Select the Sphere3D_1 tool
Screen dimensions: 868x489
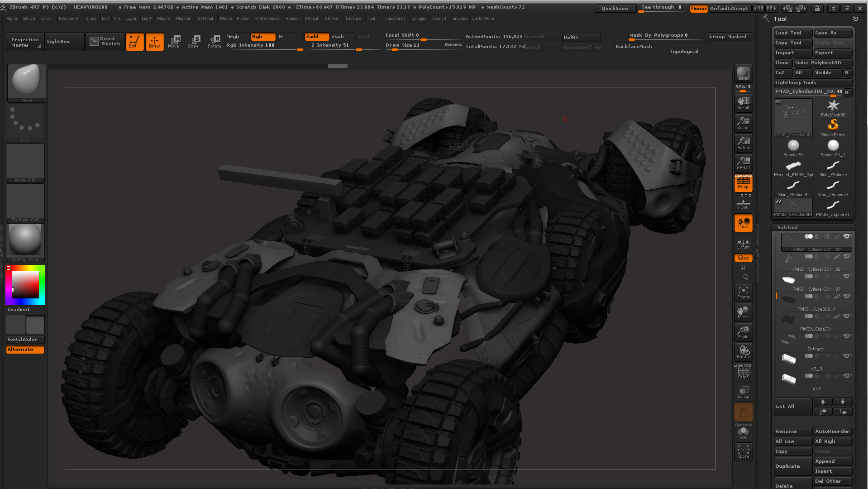(833, 148)
